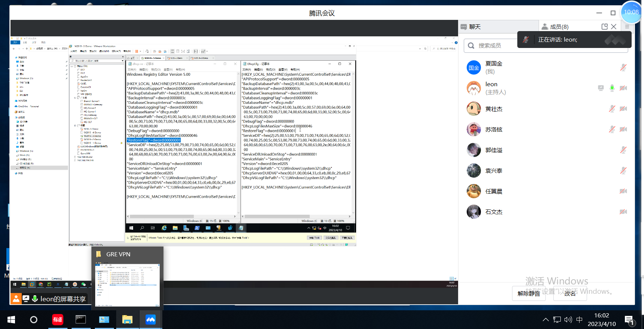Click the 改名 rename button

coord(570,293)
